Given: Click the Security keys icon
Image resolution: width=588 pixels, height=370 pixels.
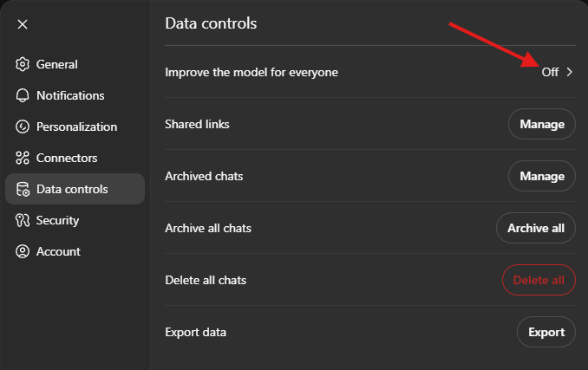Looking at the screenshot, I should [23, 220].
